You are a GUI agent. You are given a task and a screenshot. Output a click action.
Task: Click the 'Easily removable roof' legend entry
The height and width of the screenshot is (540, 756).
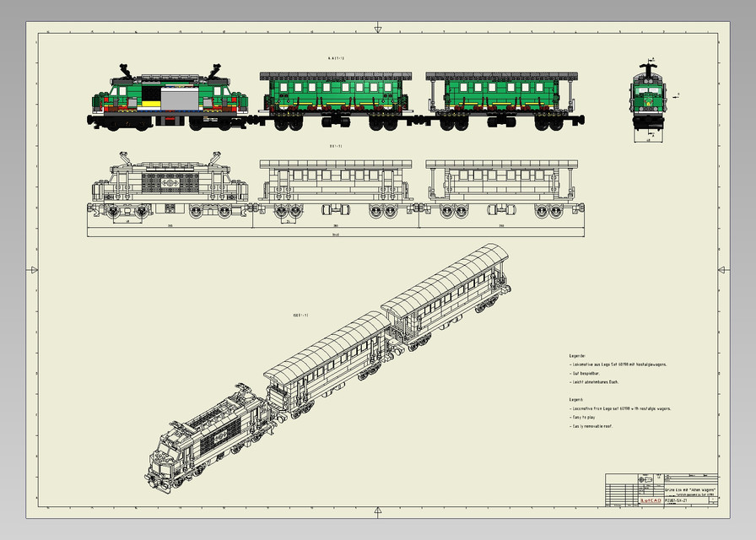tap(591, 425)
